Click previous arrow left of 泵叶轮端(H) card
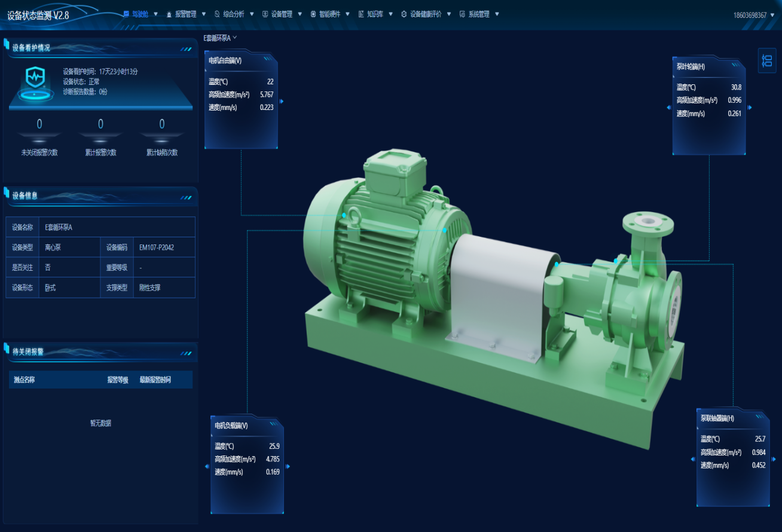Screen dimensions: 782x532 [x=668, y=108]
